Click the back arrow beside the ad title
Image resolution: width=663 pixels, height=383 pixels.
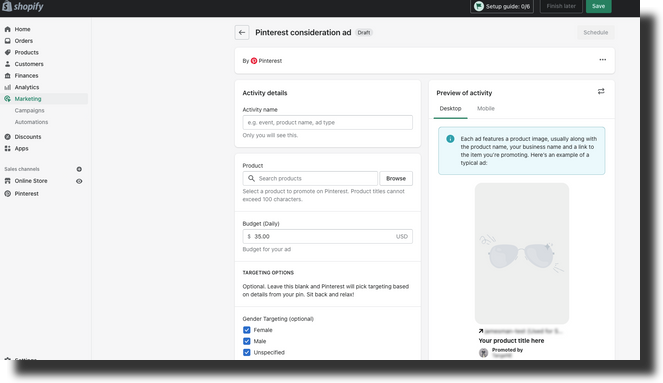[x=242, y=33]
